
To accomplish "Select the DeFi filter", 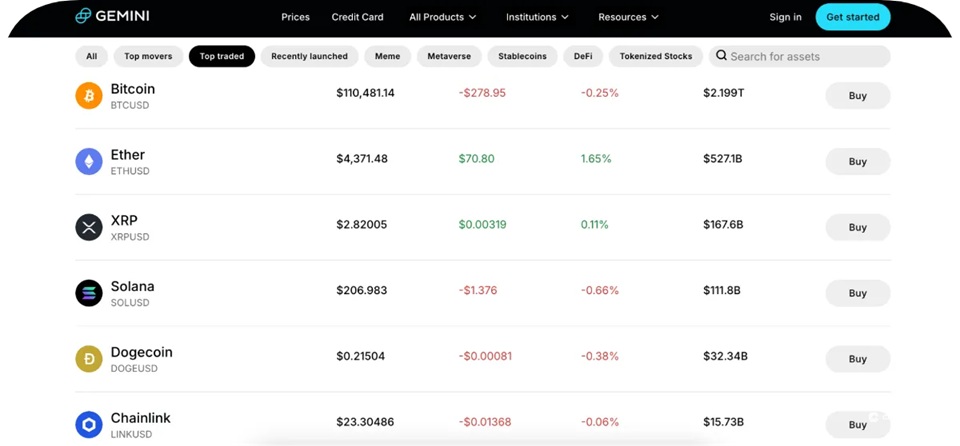I will click(583, 56).
